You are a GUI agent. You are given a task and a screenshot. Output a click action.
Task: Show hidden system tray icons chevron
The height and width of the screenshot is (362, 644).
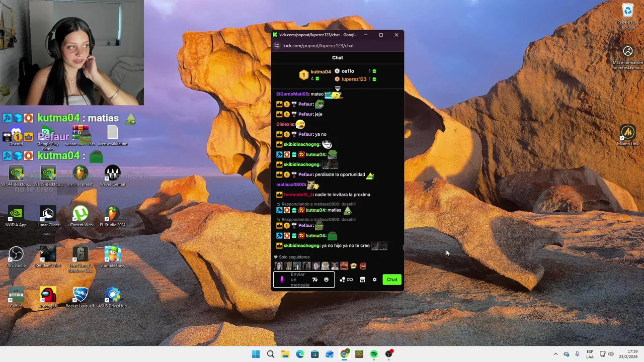click(555, 354)
